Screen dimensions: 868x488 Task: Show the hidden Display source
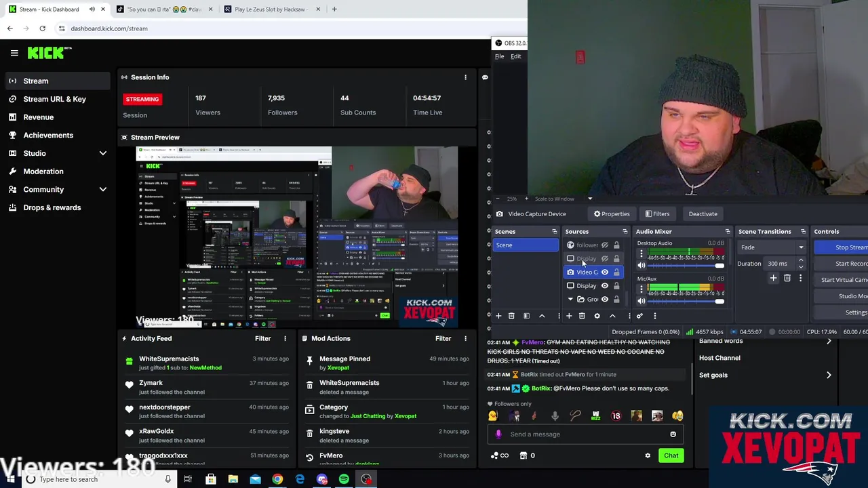click(605, 259)
